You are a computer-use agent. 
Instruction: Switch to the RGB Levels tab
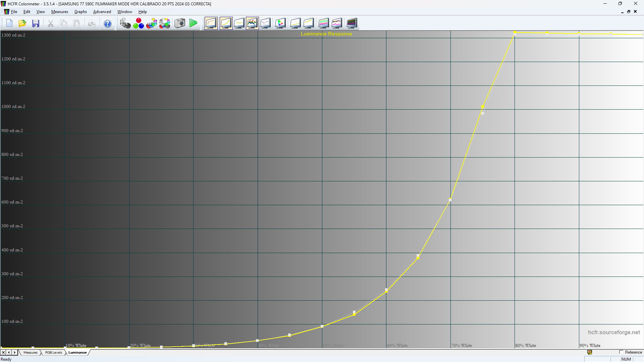[53, 352]
